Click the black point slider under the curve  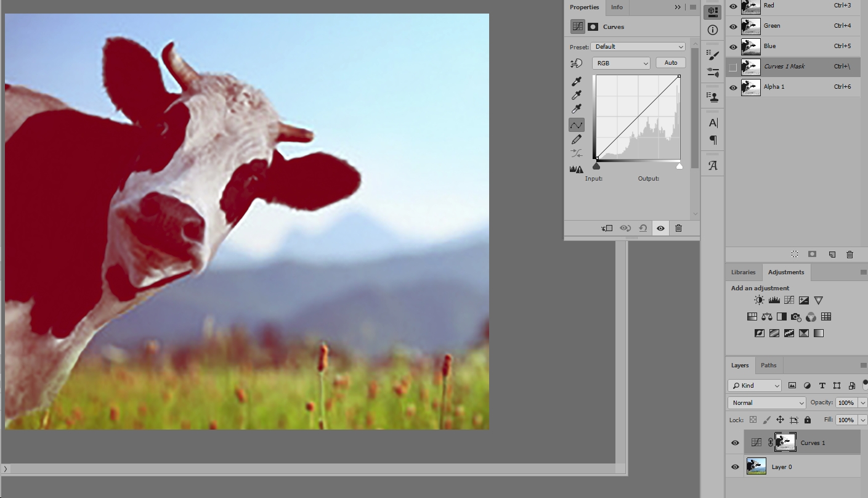[x=596, y=166]
